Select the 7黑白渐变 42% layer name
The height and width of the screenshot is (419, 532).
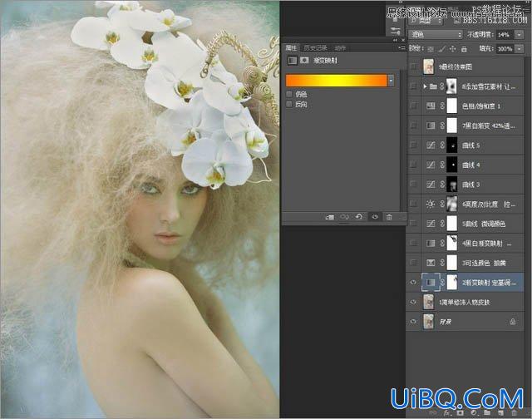click(x=488, y=126)
